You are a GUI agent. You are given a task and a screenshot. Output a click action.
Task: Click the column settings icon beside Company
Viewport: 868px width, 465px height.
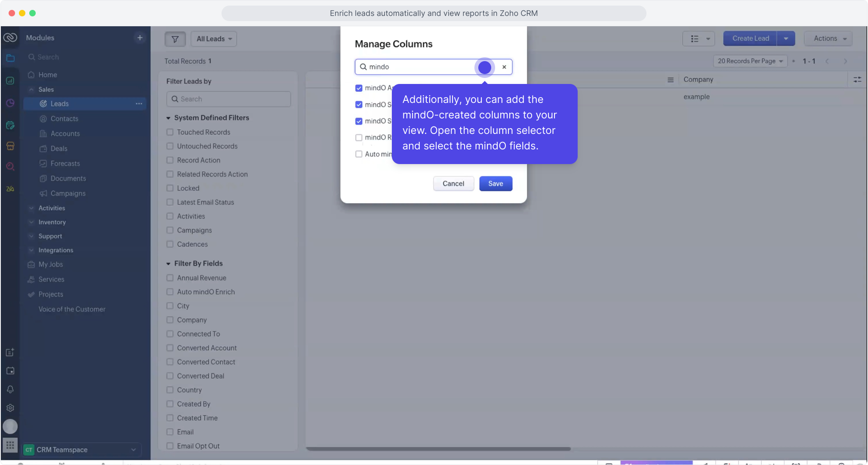(x=857, y=80)
